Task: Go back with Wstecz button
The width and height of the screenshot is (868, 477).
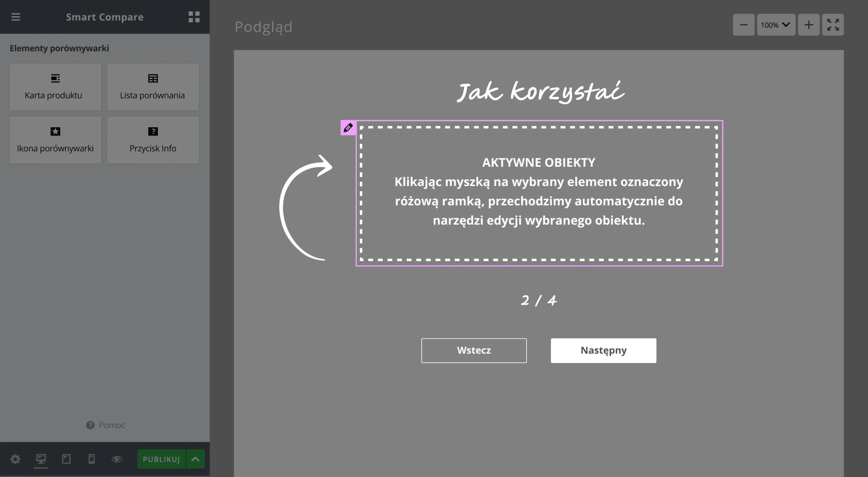Action: tap(474, 350)
